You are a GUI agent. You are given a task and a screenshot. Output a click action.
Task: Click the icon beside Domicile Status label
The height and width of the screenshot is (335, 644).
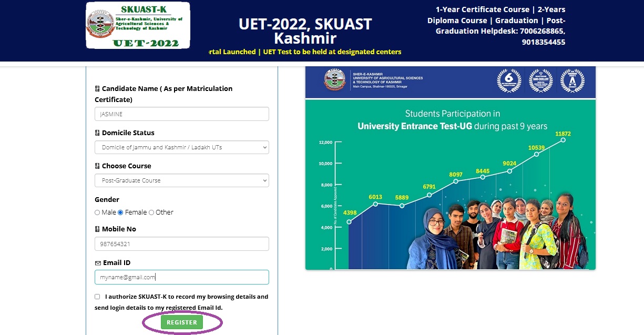97,133
